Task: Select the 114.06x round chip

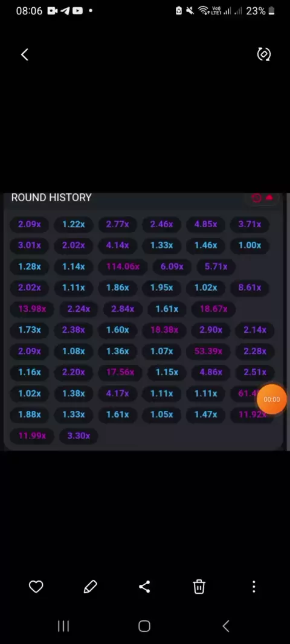Action: click(x=123, y=266)
